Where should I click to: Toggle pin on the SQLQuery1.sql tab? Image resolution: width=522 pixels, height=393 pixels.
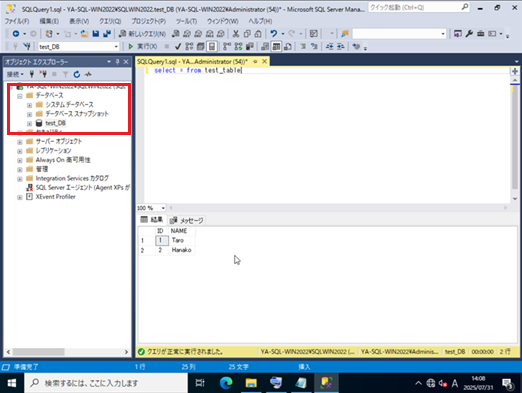(x=255, y=62)
